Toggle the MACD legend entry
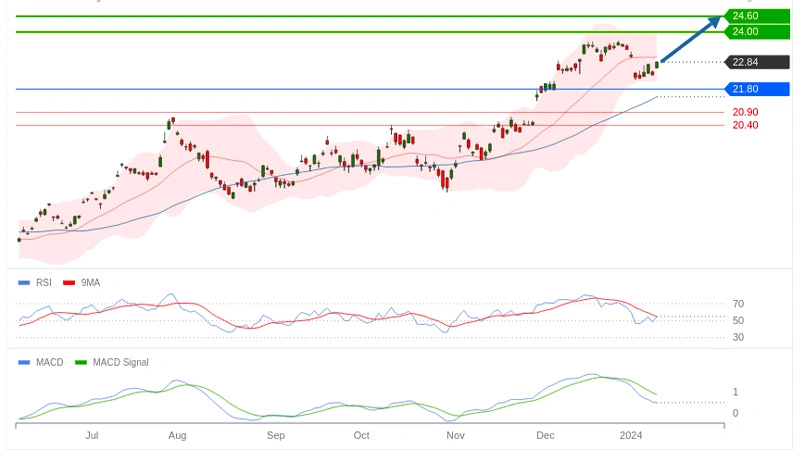Viewport: 800px width, 450px height. coord(49,362)
